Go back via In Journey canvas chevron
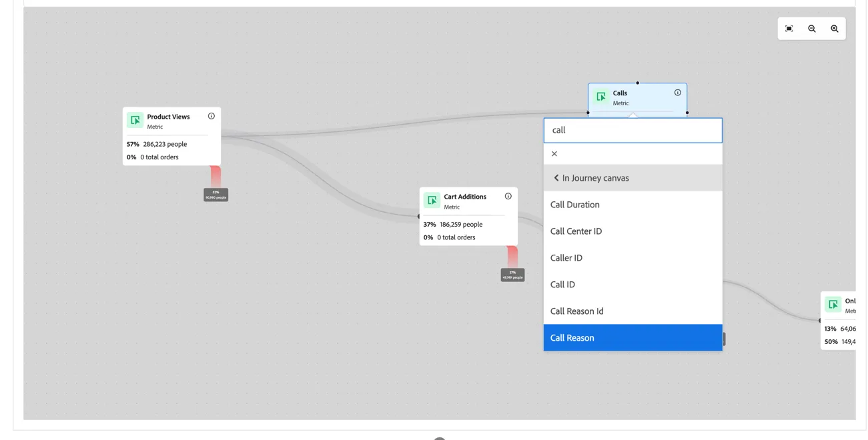The height and width of the screenshot is (440, 868). click(556, 178)
